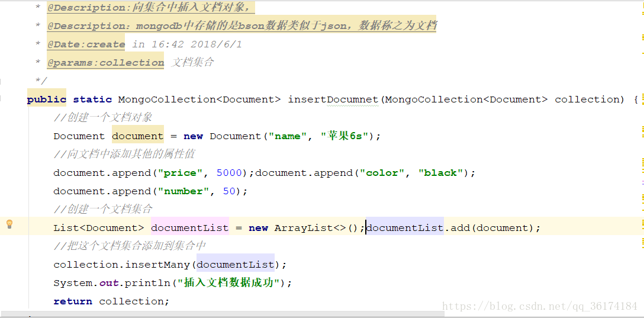The width and height of the screenshot is (644, 318).
Task: Click the @Description line mentioning mongodb and bson
Action: point(241,26)
